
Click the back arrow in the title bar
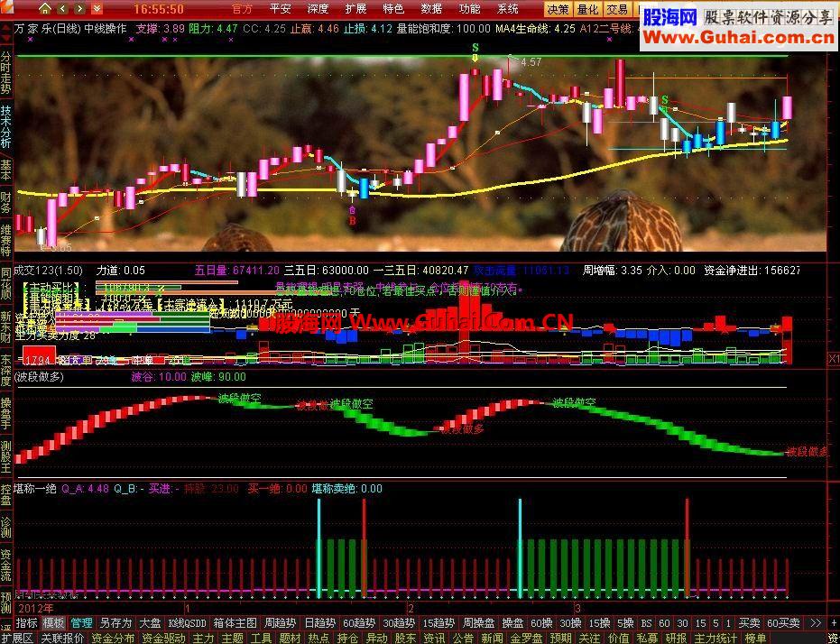click(62, 8)
